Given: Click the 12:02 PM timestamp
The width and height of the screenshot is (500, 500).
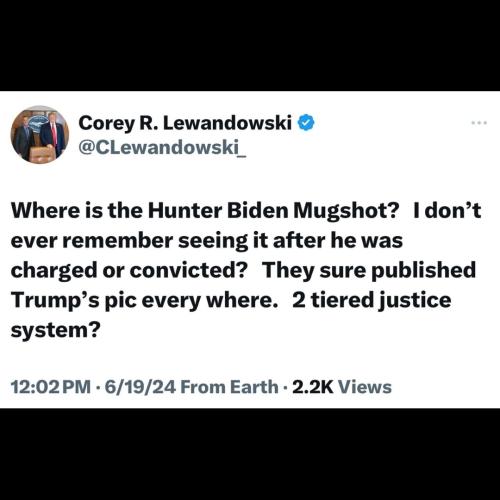Looking at the screenshot, I should click(51, 387).
